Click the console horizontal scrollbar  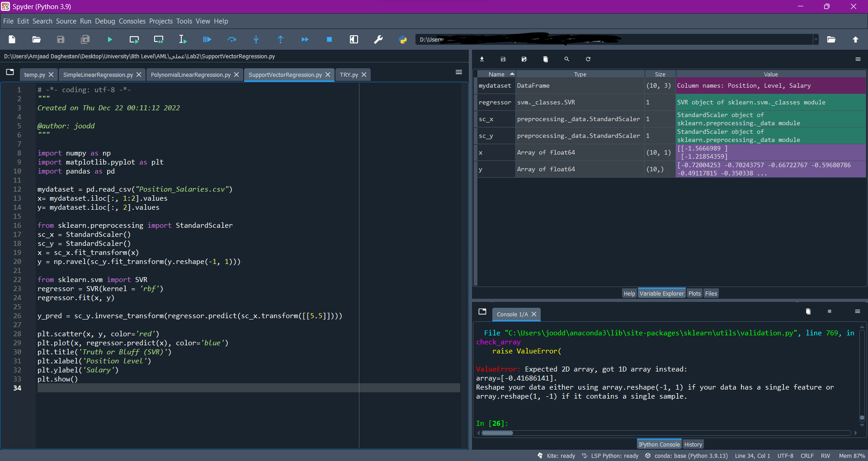(497, 433)
